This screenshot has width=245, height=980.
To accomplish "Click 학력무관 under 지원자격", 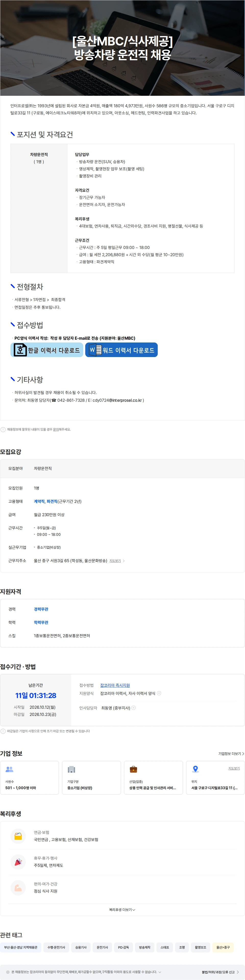I will 41,622.
